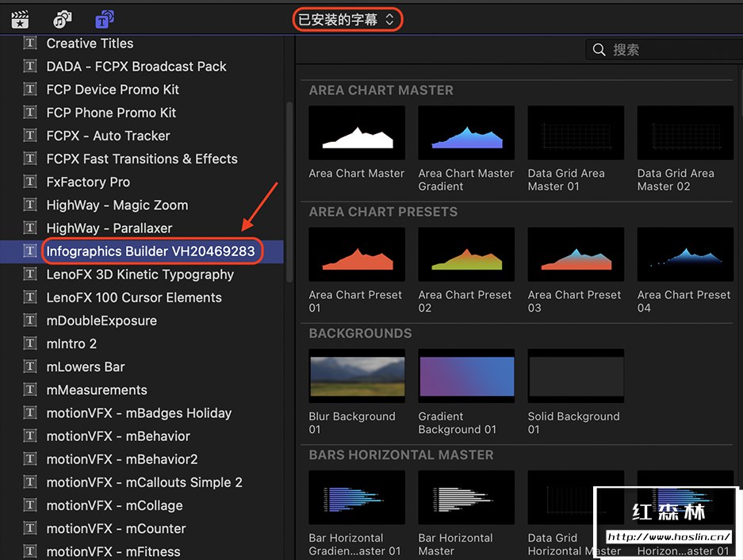Pick the Gradient Background 01 thumbnail

(465, 376)
